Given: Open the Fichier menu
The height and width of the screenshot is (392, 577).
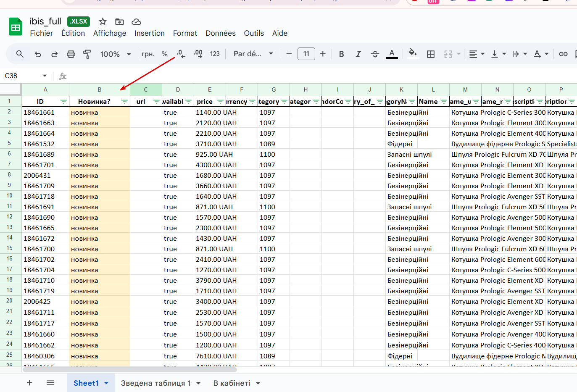Looking at the screenshot, I should (x=41, y=33).
